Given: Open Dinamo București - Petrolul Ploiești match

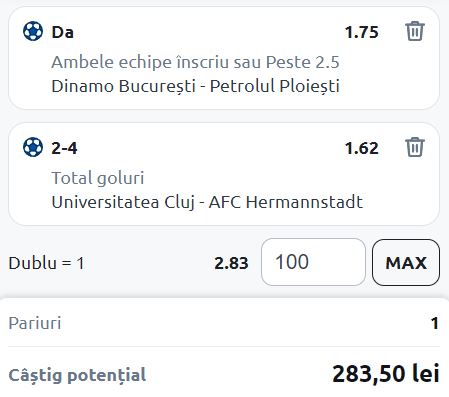Looking at the screenshot, I should coord(195,86).
